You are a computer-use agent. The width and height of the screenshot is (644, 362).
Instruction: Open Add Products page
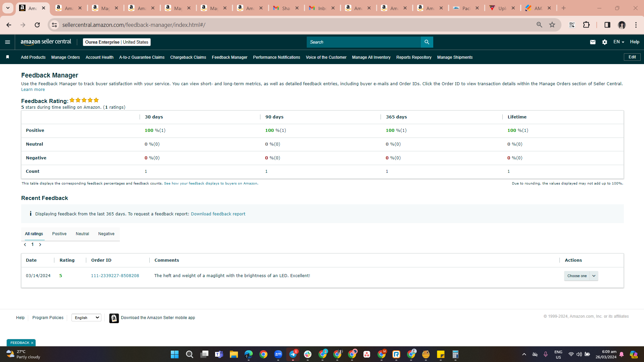tap(33, 57)
